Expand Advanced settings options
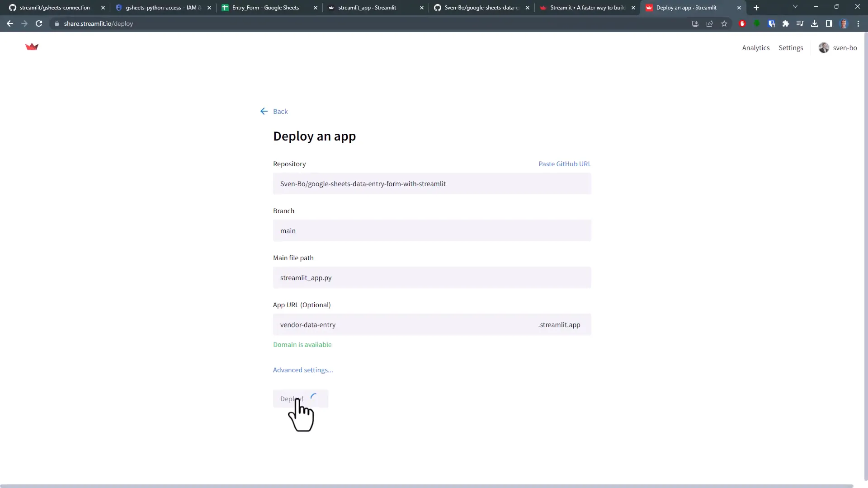Screen dimensions: 868x488 point(302,370)
